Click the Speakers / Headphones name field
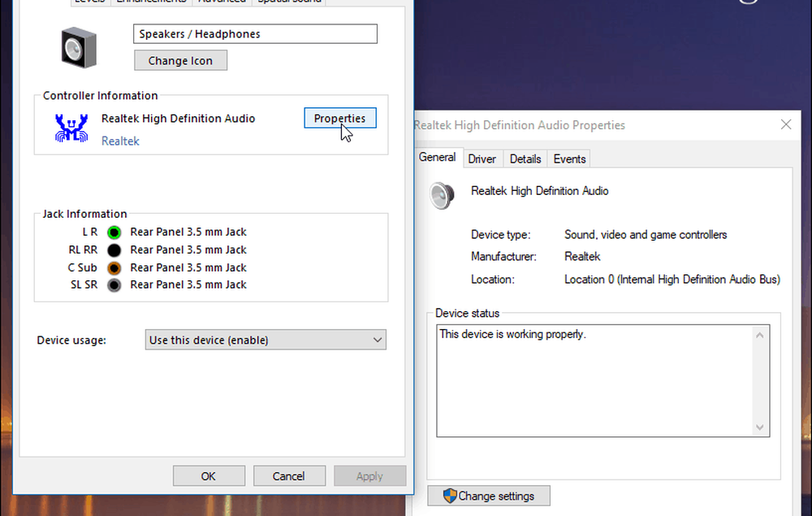This screenshot has width=812, height=516. [255, 33]
